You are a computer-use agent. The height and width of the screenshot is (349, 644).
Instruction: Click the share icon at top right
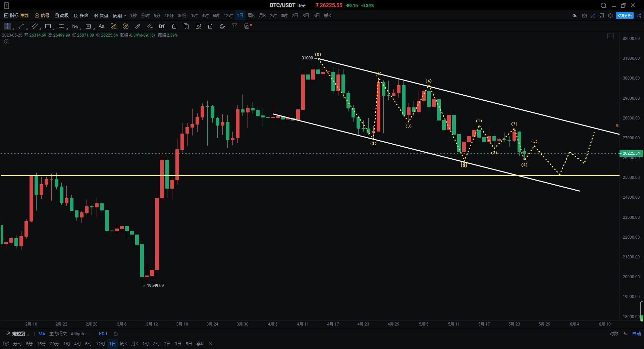click(639, 16)
